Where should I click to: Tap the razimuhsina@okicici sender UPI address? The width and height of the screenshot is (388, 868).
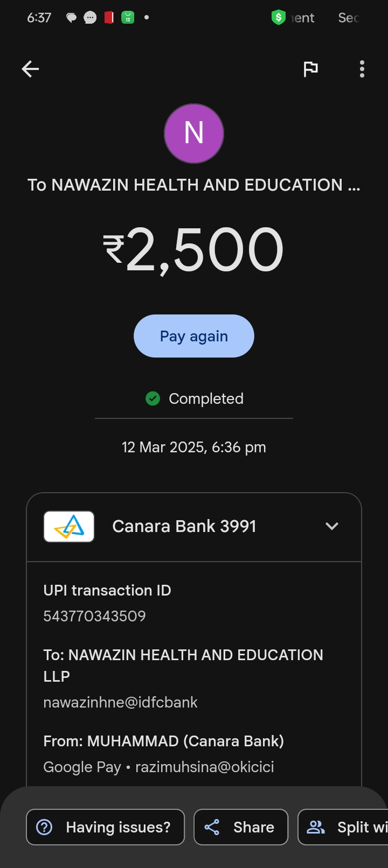click(x=205, y=767)
